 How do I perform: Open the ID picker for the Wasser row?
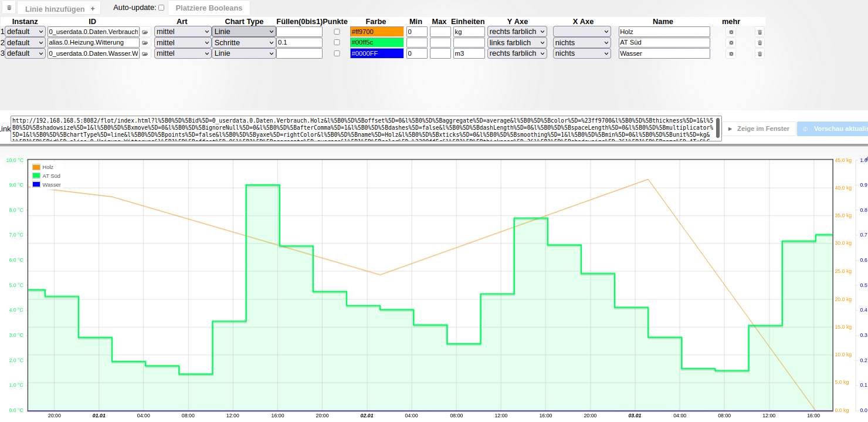tap(145, 53)
